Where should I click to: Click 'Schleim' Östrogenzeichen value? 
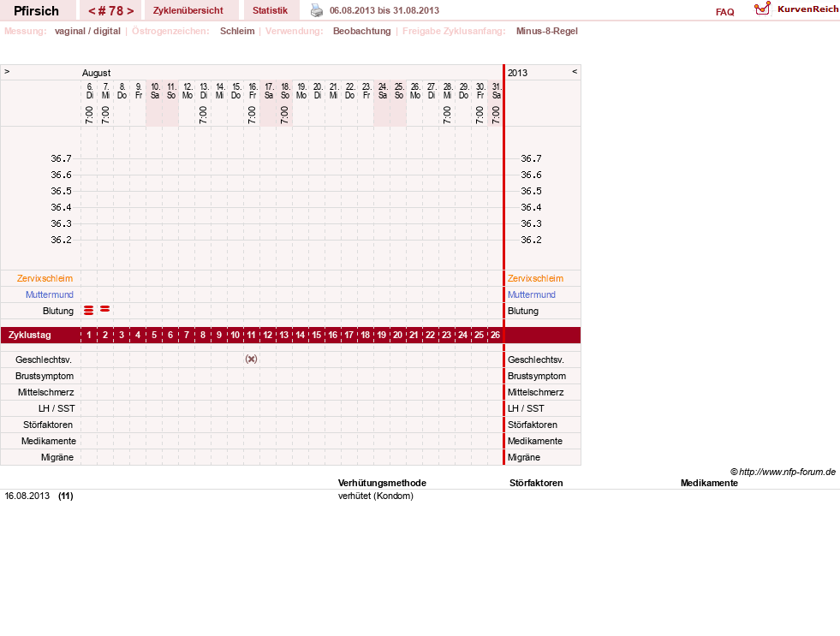pos(237,31)
